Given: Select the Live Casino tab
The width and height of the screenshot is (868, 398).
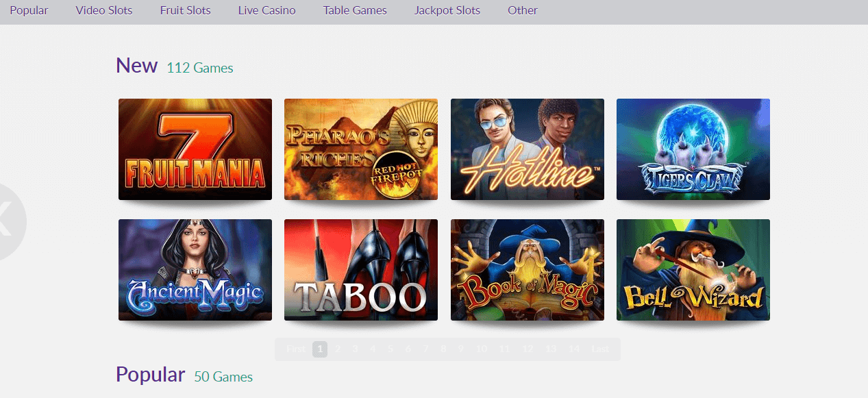Looking at the screenshot, I should click(267, 11).
